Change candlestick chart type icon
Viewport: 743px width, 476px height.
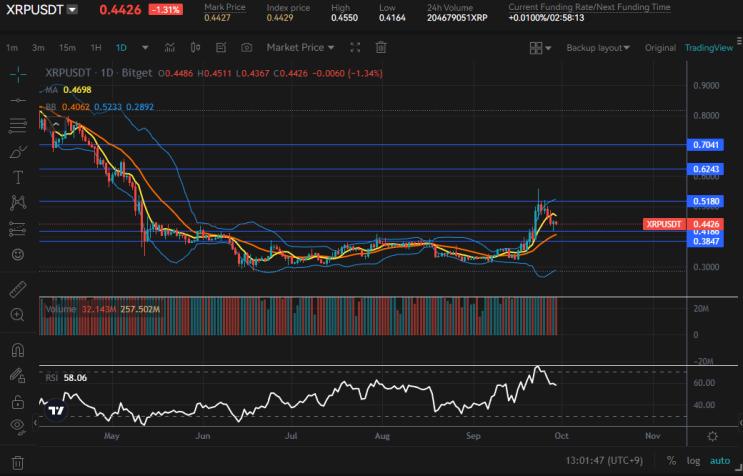195,47
